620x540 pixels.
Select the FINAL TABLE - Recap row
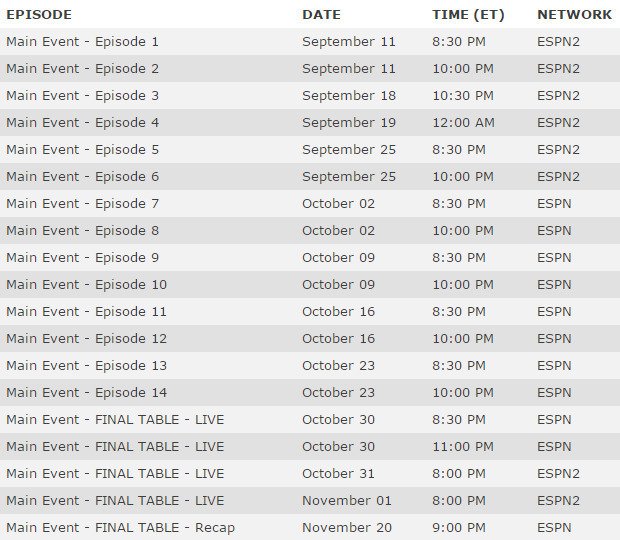click(x=310, y=527)
